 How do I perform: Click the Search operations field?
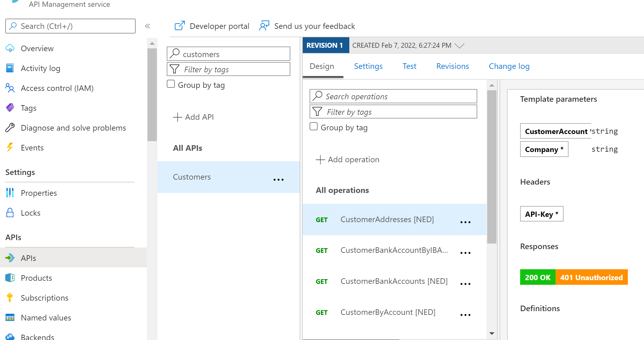393,96
